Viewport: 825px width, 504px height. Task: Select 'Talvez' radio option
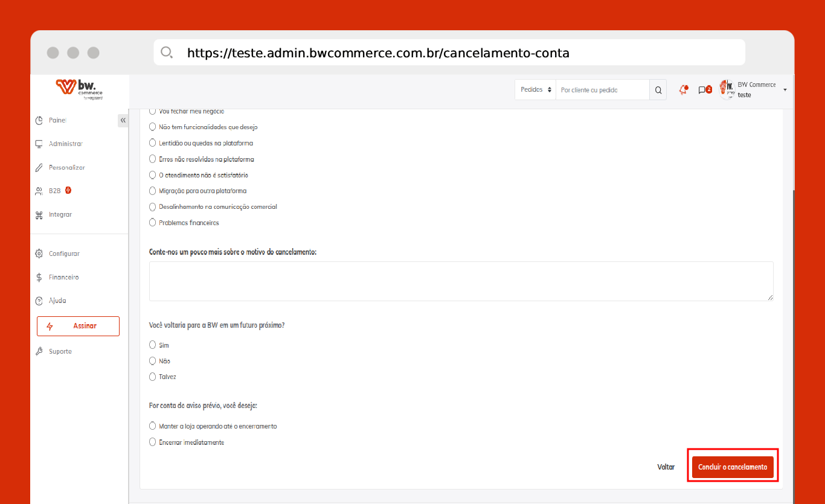click(153, 377)
